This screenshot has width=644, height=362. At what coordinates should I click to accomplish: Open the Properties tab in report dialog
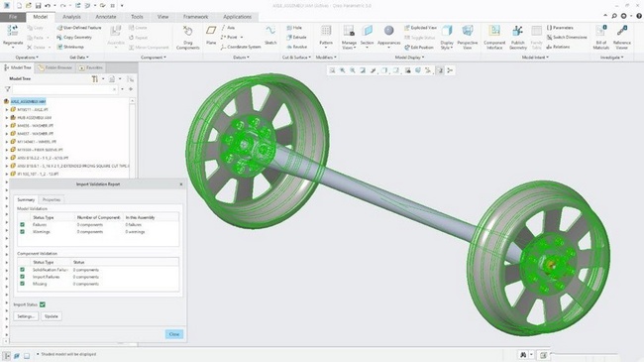pos(52,199)
